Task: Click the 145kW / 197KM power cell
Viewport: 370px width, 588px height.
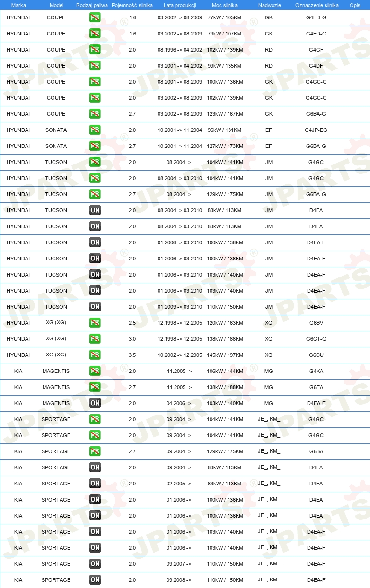Action: pos(225,355)
